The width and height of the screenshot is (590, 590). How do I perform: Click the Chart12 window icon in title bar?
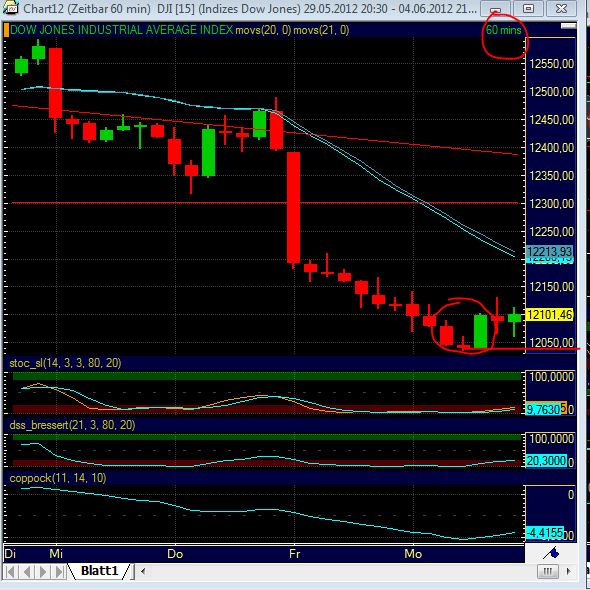point(11,8)
